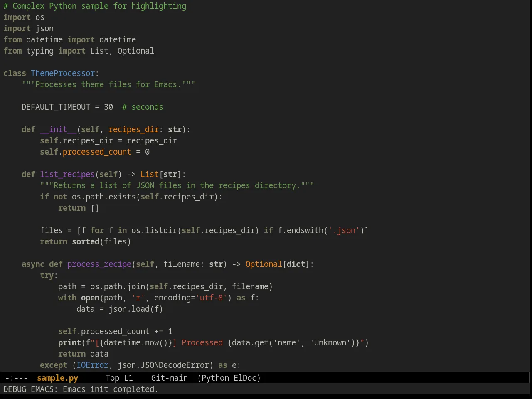Click 'from datetime import datetime' line

pyautogui.click(x=69, y=39)
